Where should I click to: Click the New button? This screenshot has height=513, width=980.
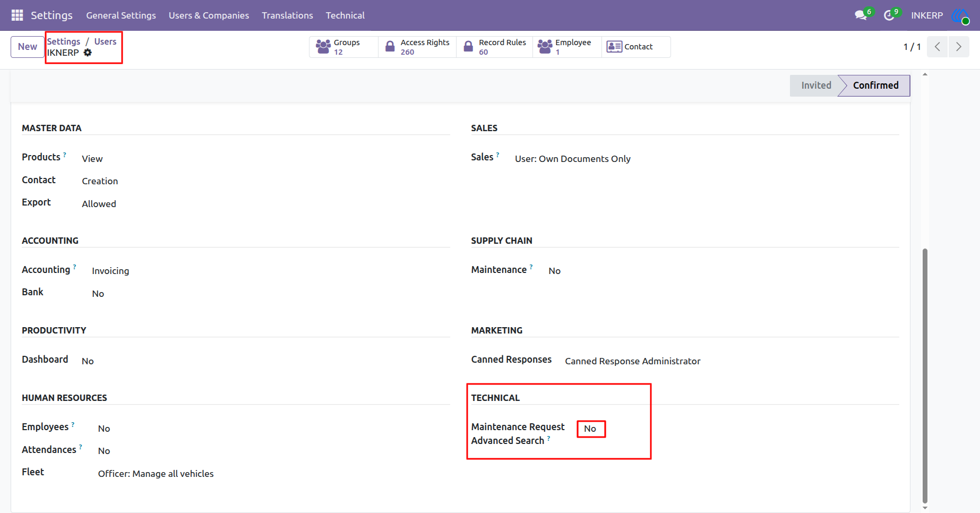[x=28, y=47]
